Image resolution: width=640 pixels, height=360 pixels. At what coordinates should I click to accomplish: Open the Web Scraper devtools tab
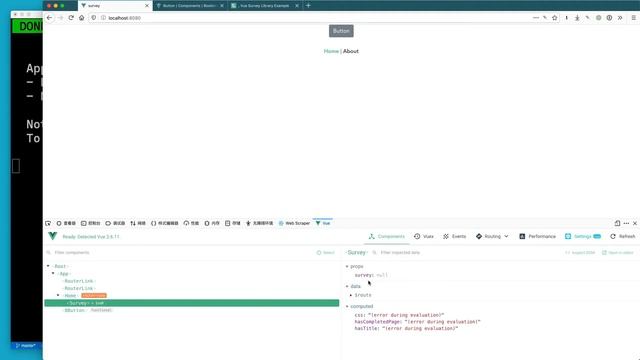coord(294,223)
